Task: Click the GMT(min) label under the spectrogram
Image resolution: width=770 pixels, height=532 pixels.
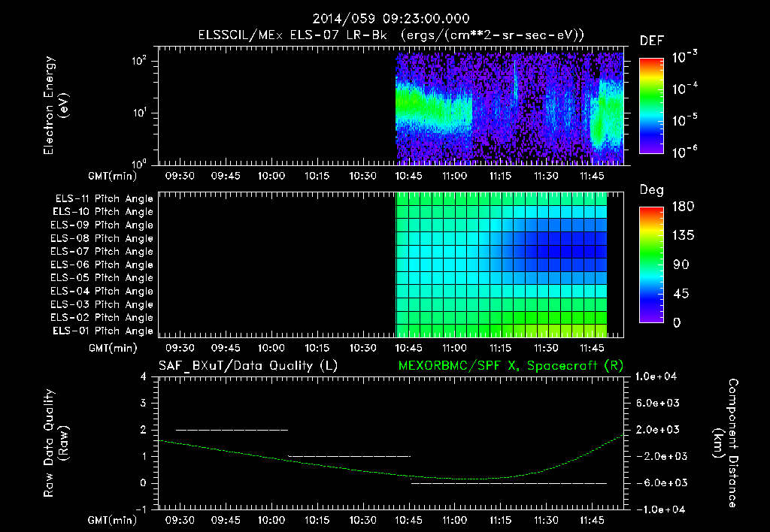Action: pyautogui.click(x=113, y=176)
